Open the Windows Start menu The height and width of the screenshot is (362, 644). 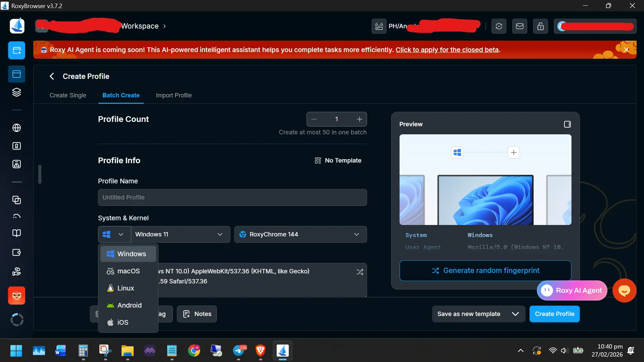coord(16,351)
